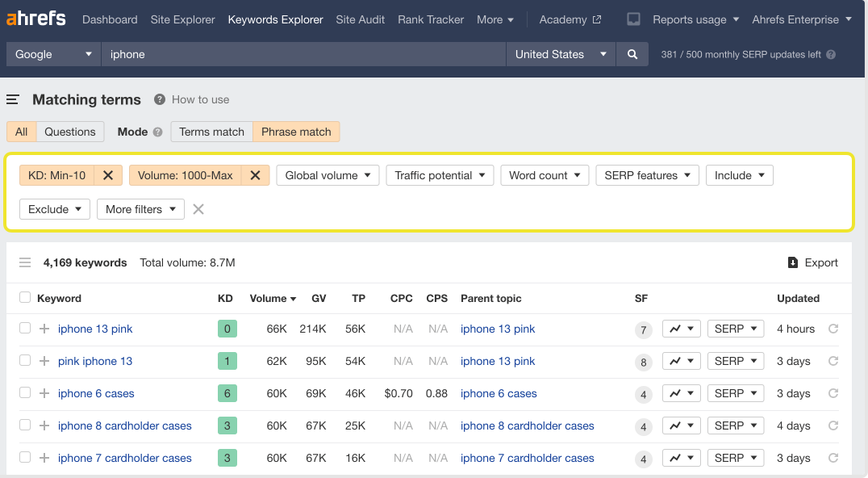Screen dimensions: 868x478
Task: Open the Reports usage menu
Action: [696, 19]
